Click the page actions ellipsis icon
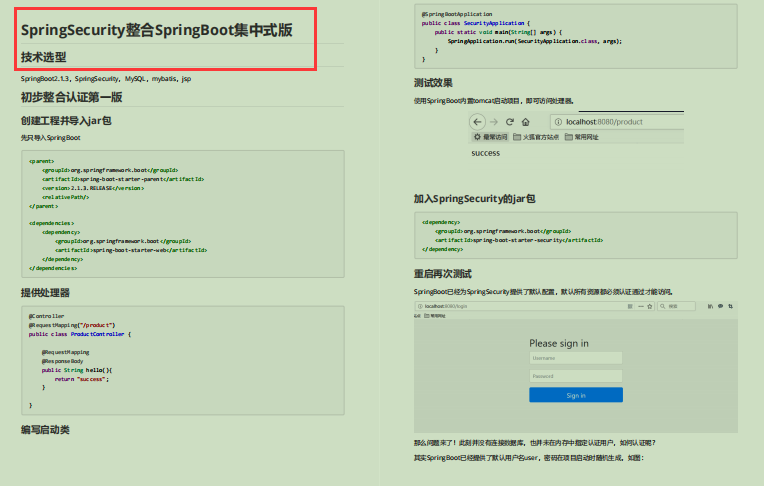 coord(641,306)
